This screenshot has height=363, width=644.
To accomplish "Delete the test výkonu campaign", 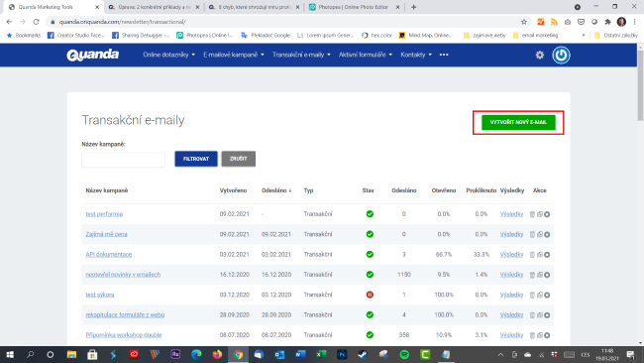I will (532, 295).
